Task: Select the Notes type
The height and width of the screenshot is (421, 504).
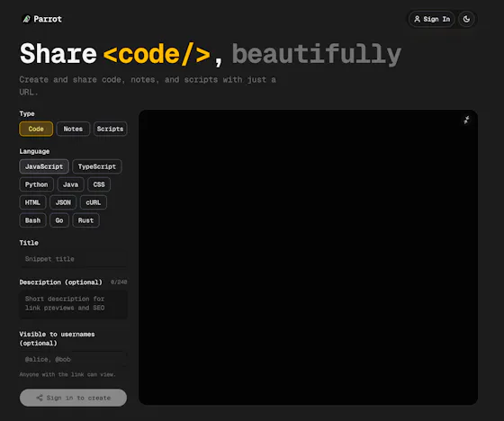Action: point(73,129)
